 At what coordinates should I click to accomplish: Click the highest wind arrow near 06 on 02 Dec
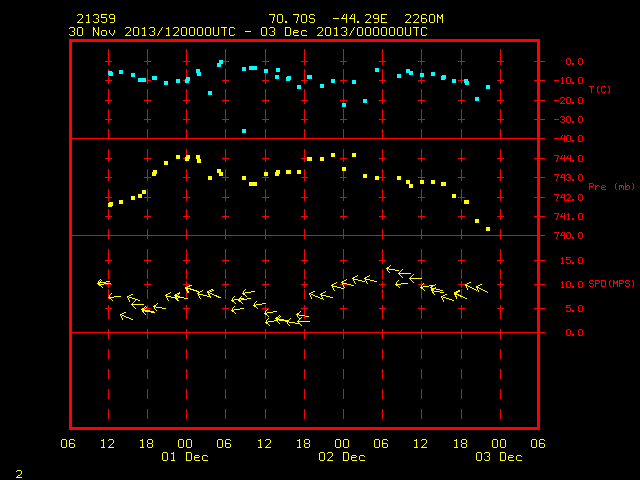pyautogui.click(x=393, y=269)
